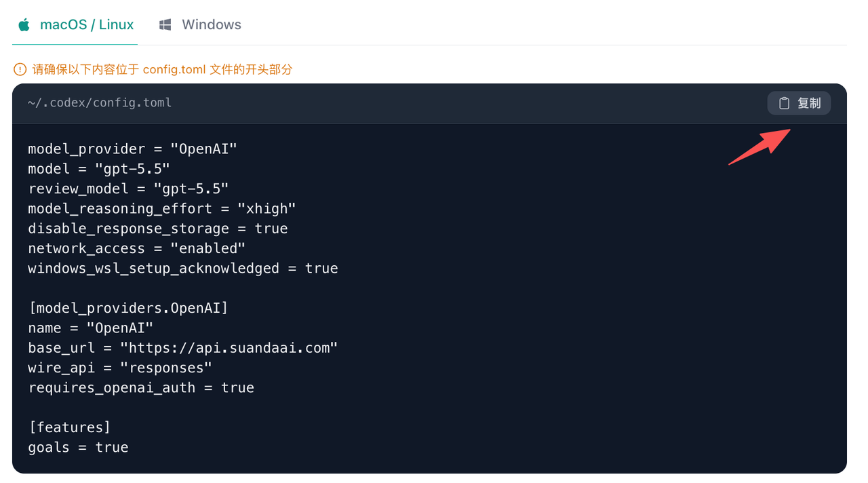Click the disable_response_storage = true line
Image resolution: width=868 pixels, height=483 pixels.
(x=158, y=229)
